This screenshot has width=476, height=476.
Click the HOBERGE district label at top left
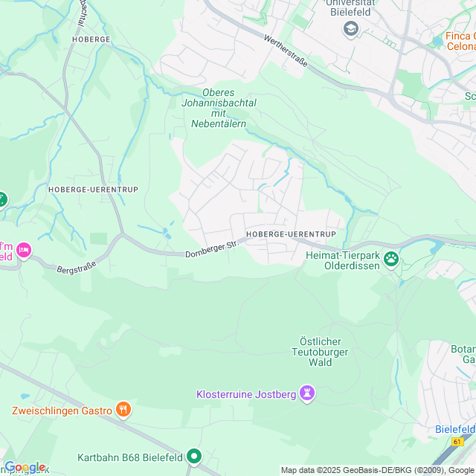click(91, 39)
